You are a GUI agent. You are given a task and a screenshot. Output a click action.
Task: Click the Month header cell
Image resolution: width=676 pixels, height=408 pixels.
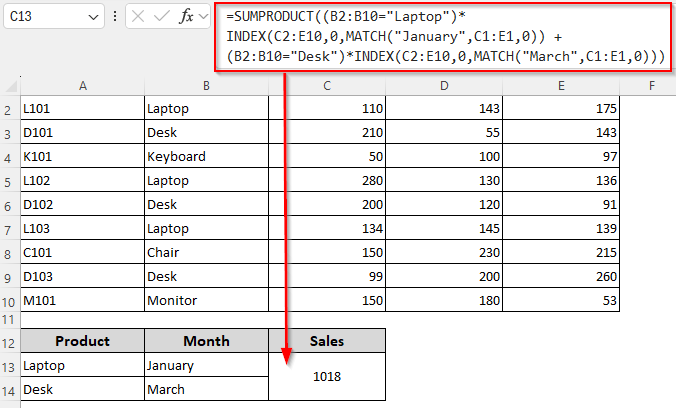tap(207, 341)
